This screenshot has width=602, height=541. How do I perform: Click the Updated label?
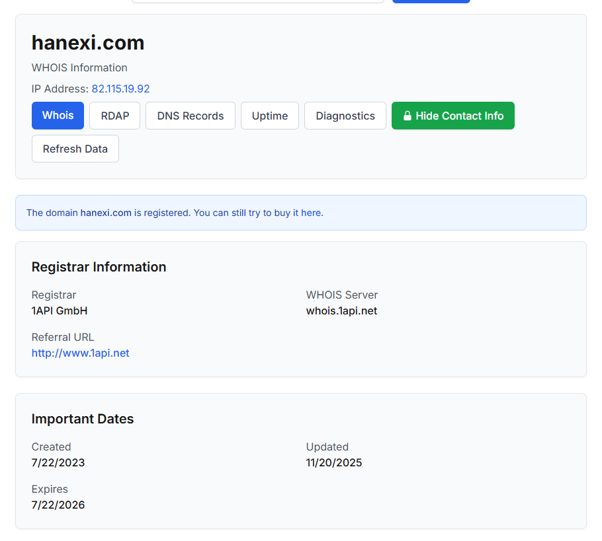coord(327,447)
